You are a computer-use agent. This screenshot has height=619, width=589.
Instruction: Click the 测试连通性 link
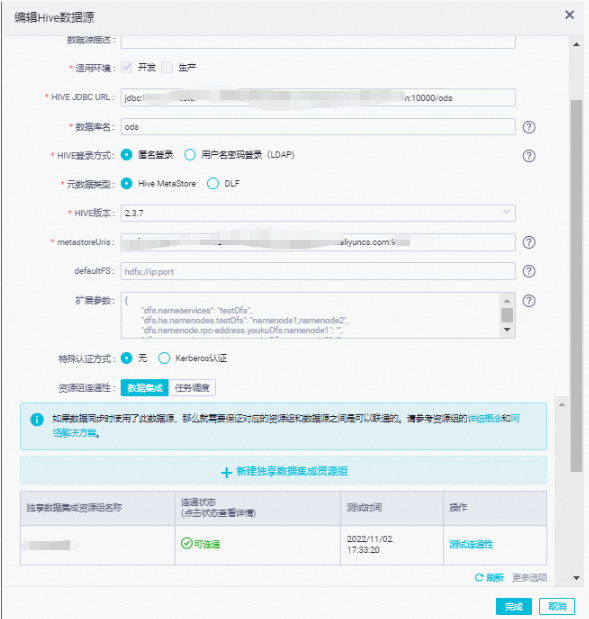pos(471,544)
